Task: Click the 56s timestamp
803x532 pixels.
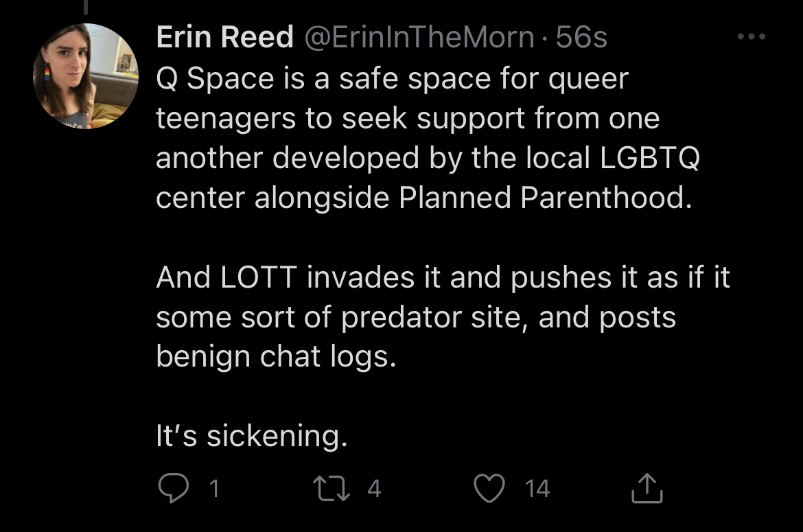Action: click(x=582, y=37)
